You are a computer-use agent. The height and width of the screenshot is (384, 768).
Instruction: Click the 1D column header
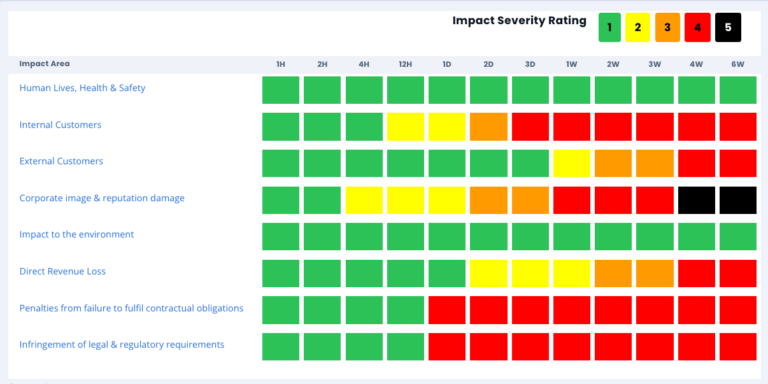(x=447, y=64)
